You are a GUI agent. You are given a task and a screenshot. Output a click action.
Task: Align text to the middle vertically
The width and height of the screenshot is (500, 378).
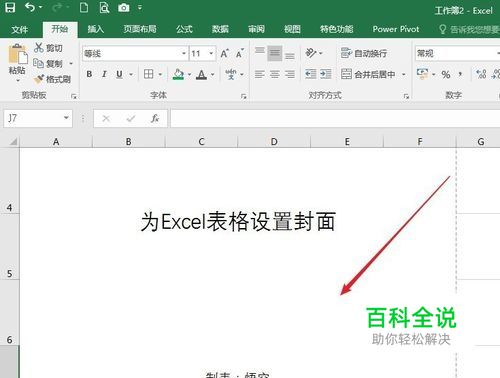[275, 53]
